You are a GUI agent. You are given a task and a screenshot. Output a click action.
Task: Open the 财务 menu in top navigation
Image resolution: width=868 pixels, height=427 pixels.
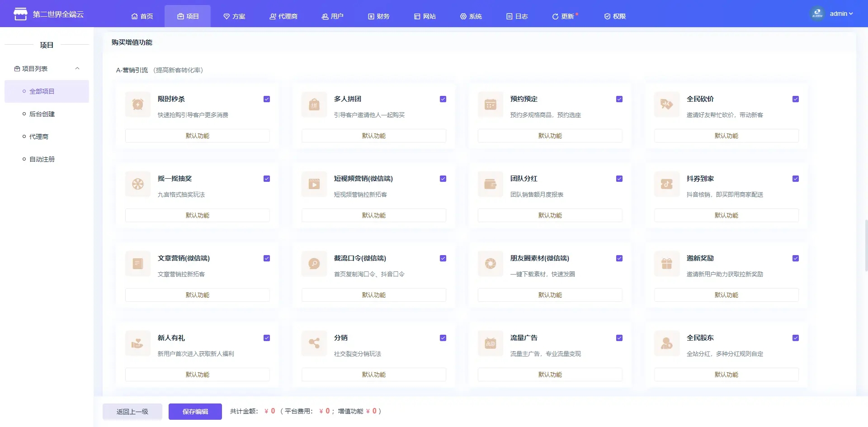tap(379, 16)
